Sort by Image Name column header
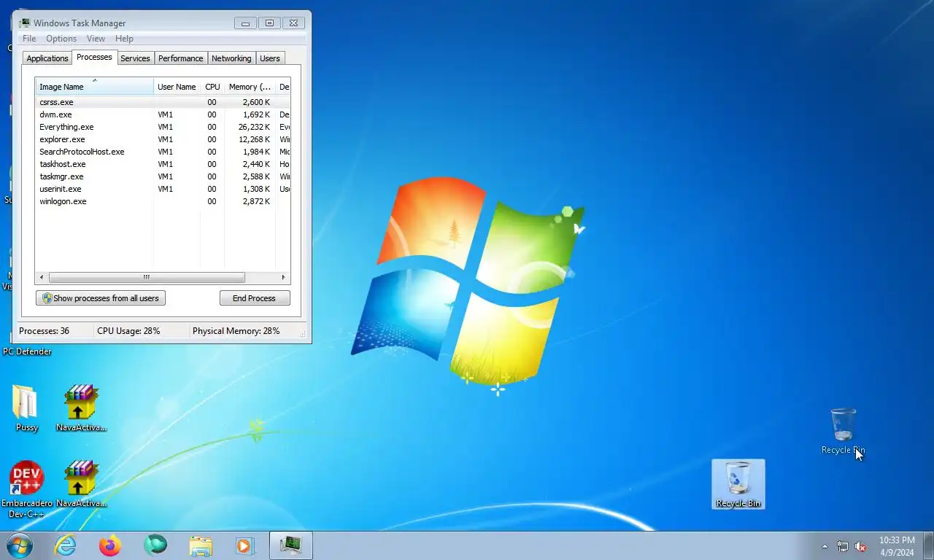 click(95, 87)
